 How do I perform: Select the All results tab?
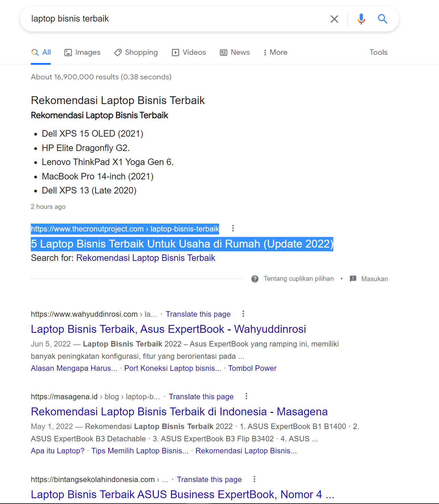pyautogui.click(x=41, y=52)
